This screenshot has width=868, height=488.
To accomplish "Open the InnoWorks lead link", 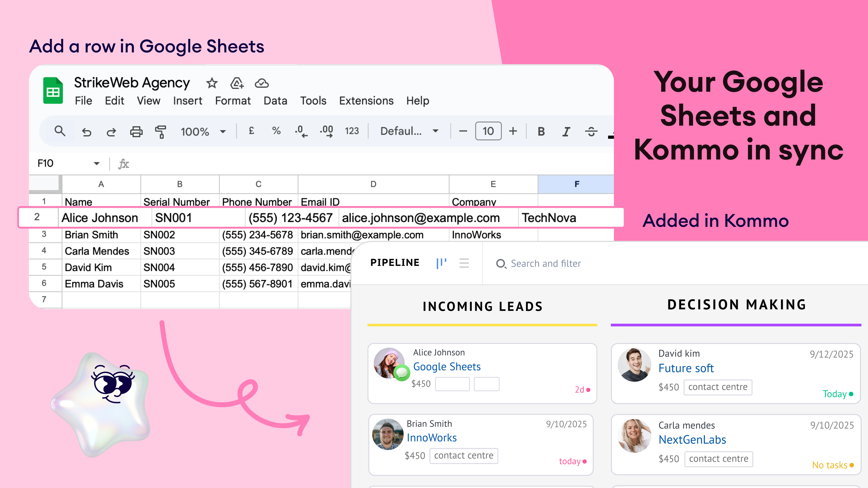I will [432, 437].
